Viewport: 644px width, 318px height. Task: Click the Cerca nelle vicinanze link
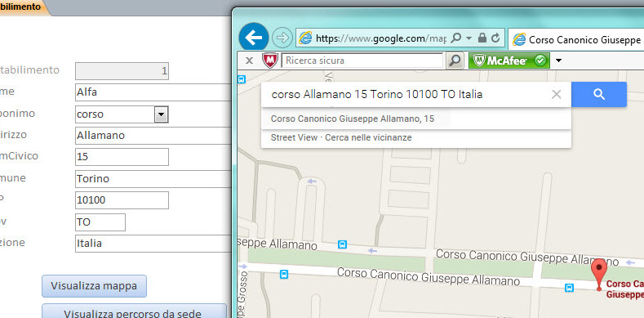click(x=368, y=137)
